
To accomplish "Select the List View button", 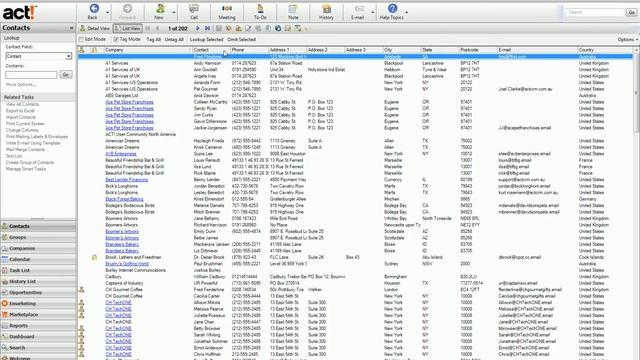I will coord(127,28).
